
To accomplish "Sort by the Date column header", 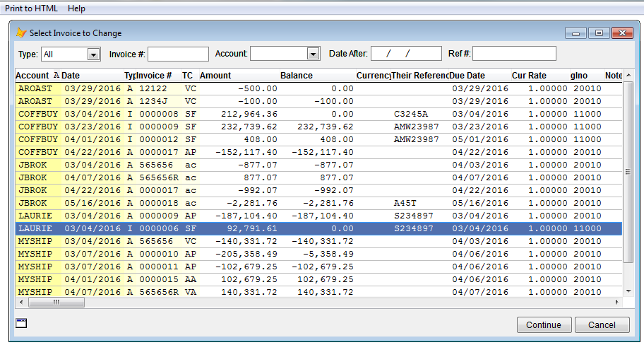I will click(93, 76).
